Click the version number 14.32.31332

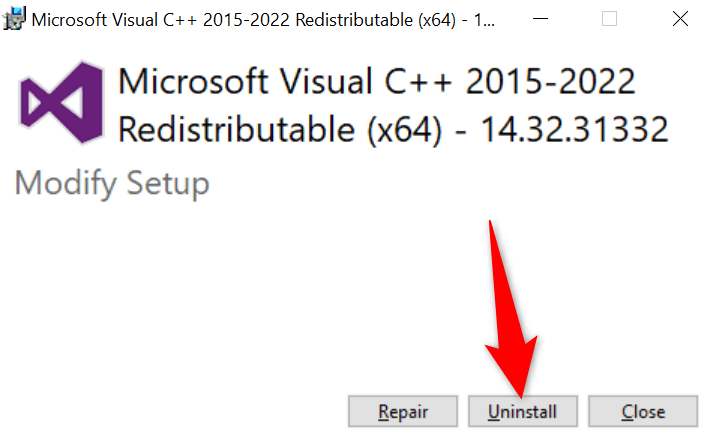pos(574,130)
